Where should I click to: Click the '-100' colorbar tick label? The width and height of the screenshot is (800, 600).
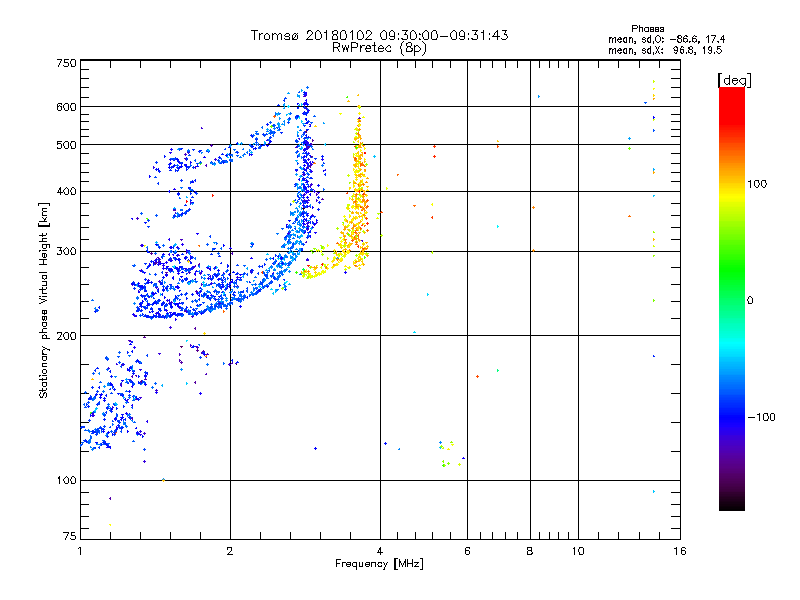(762, 417)
